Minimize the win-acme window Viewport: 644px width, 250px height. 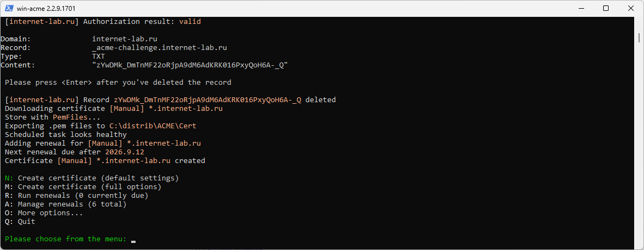581,8
